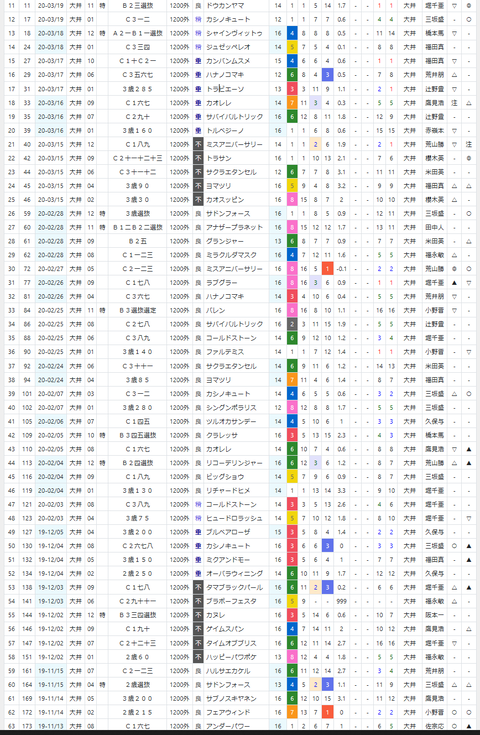This screenshot has width=480, height=735.
Task: Click race name 2歳215
Action: [x=138, y=712]
